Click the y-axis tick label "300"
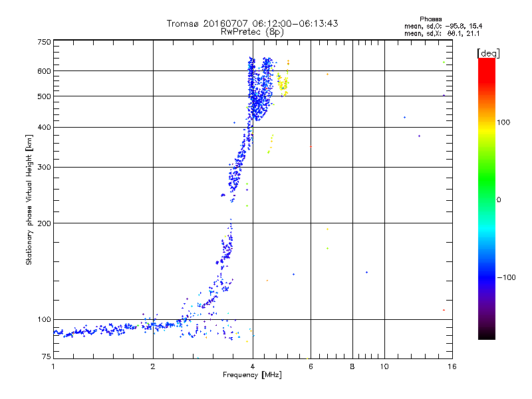This screenshot has height=399, width=532. tap(44, 167)
